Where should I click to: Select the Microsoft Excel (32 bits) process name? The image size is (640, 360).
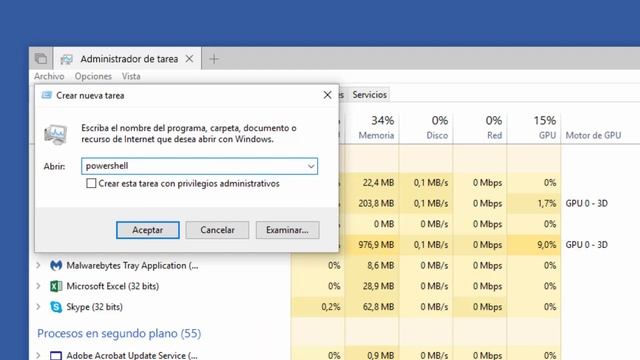113,286
